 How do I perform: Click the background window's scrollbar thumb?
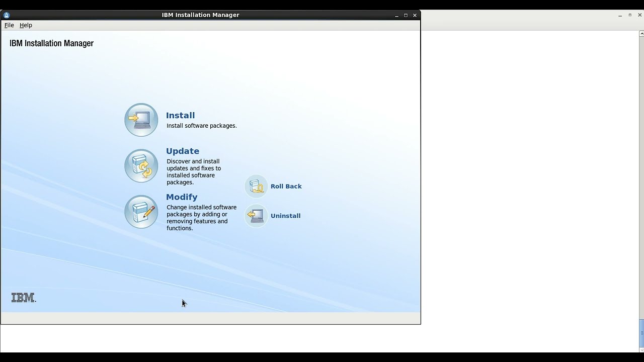[641, 333]
